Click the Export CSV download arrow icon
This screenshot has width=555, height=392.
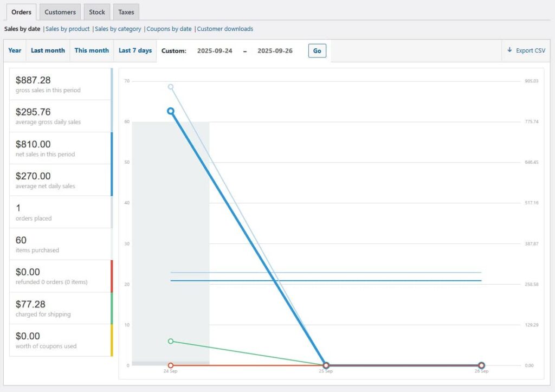coord(509,50)
